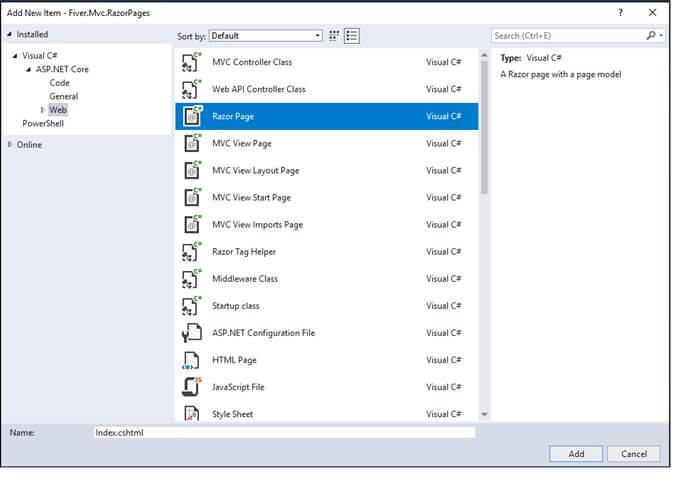Image resolution: width=673 pixels, height=483 pixels.
Task: Select the 'MVC View Page' name text
Action: 242,143
